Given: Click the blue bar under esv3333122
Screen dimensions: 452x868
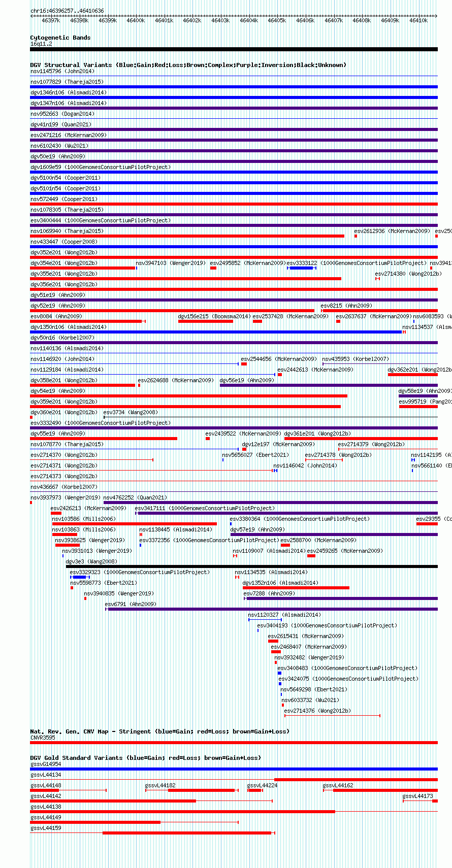Looking at the screenshot, I should [302, 268].
